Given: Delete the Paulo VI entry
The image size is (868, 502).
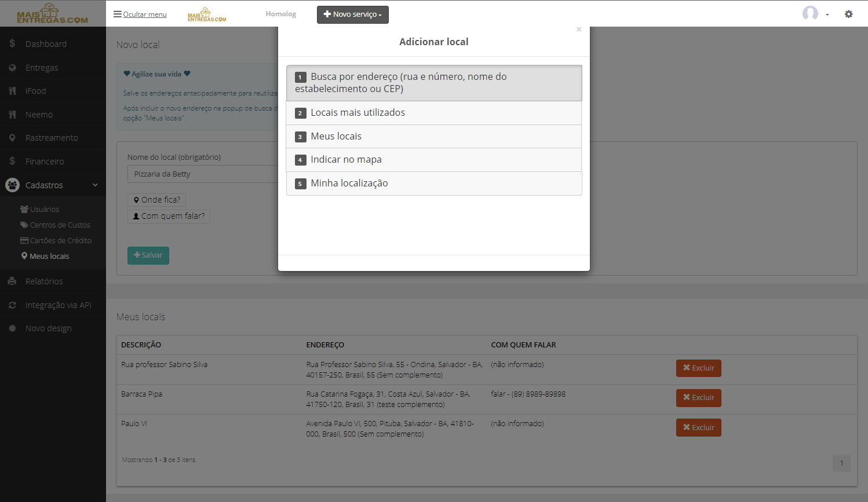Looking at the screenshot, I should click(x=698, y=427).
